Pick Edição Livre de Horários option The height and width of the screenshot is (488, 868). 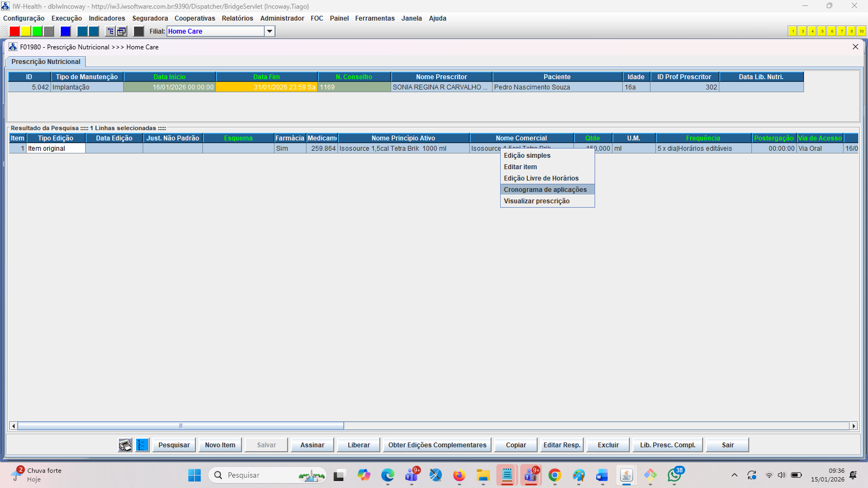click(541, 178)
